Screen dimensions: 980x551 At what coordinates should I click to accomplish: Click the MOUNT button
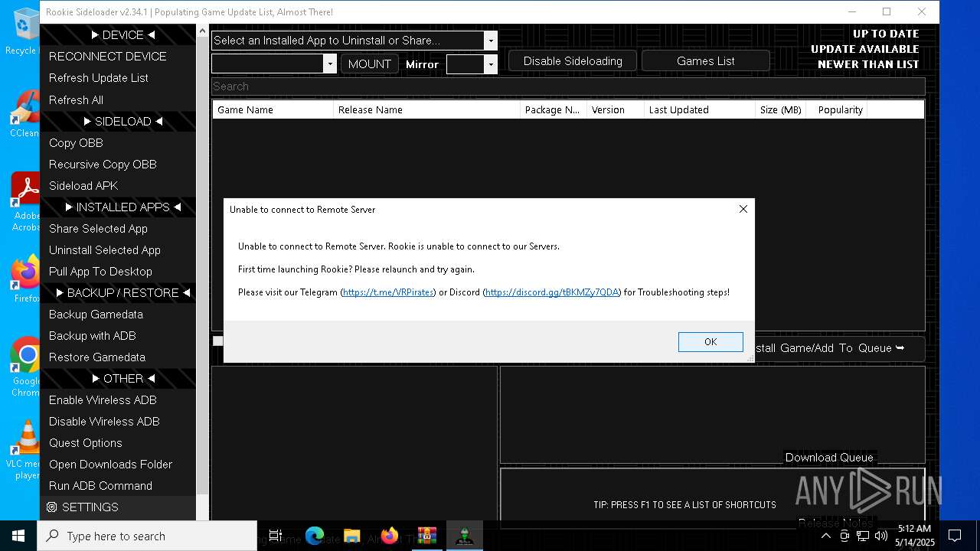[370, 64]
